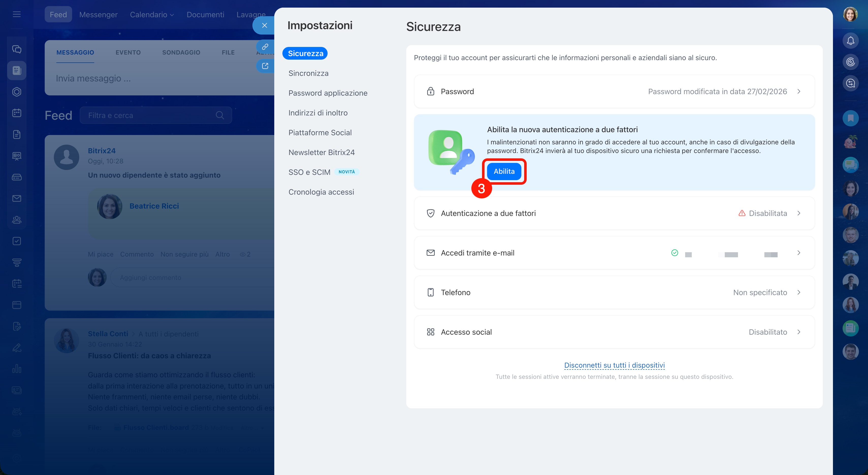The width and height of the screenshot is (868, 475).
Task: Expand the Password row chevron
Action: tap(799, 92)
